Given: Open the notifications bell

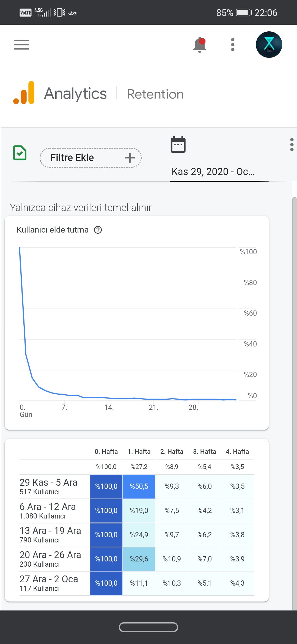Looking at the screenshot, I should coord(200,45).
